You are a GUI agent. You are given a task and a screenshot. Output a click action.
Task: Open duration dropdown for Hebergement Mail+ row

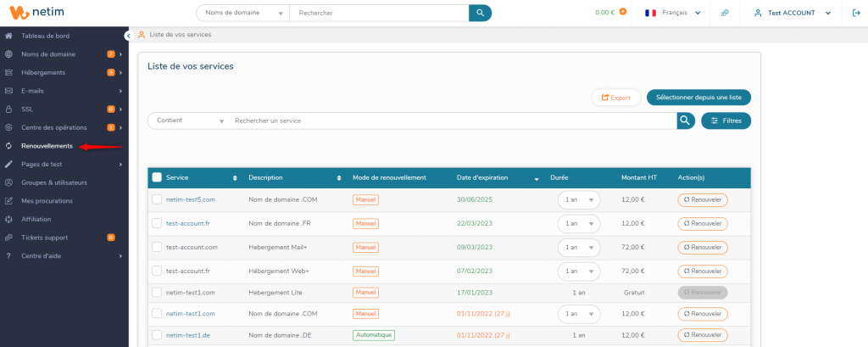tap(578, 247)
